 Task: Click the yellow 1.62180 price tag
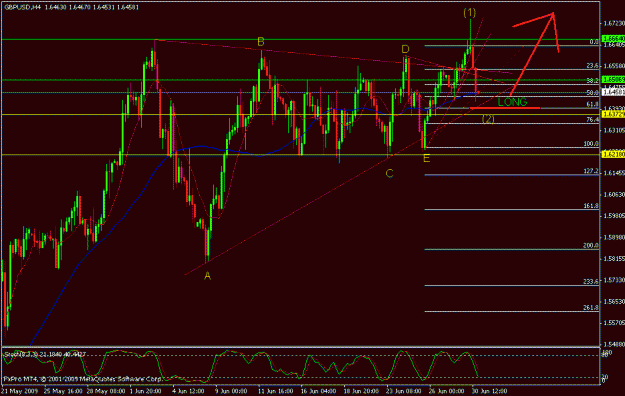tap(613, 154)
